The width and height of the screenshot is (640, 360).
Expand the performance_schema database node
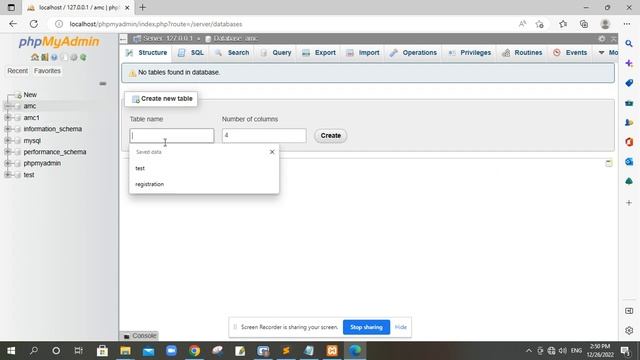[7, 152]
